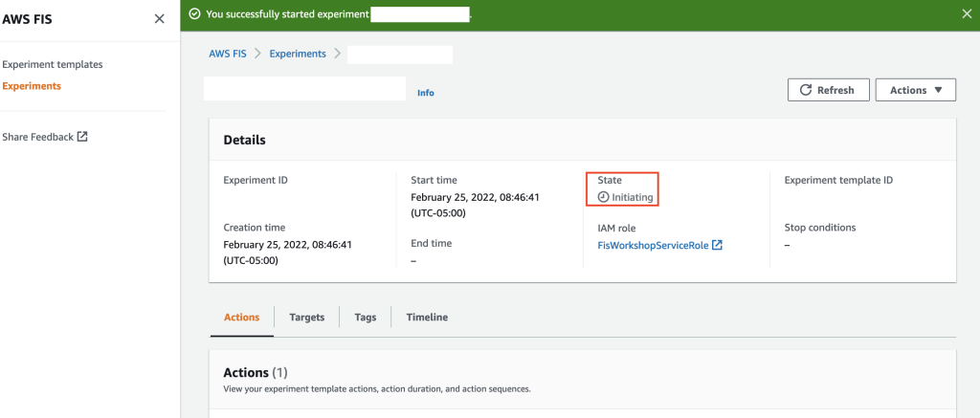Open Experiment templates in sidebar
The width and height of the screenshot is (980, 418).
click(53, 64)
